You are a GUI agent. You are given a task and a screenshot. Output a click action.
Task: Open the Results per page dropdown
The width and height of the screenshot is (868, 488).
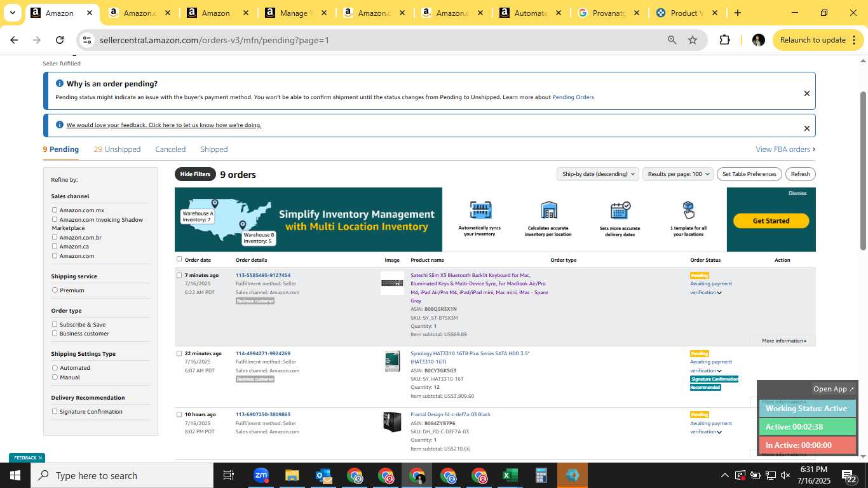677,174
